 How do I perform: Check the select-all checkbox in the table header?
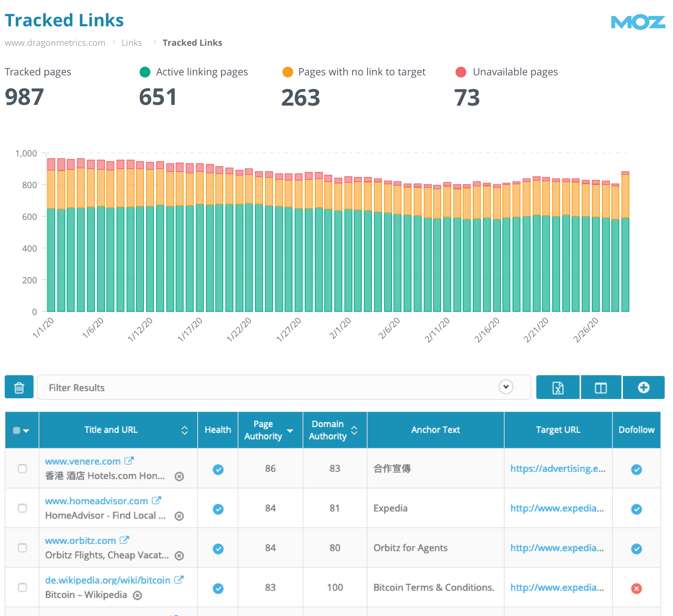pyautogui.click(x=16, y=430)
